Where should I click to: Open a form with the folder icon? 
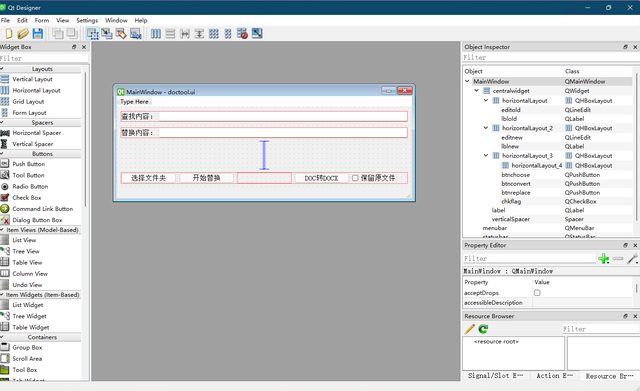coord(23,33)
